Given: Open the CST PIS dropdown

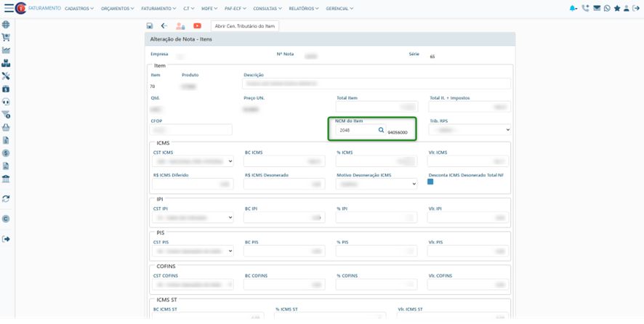Looking at the screenshot, I should click(x=192, y=251).
